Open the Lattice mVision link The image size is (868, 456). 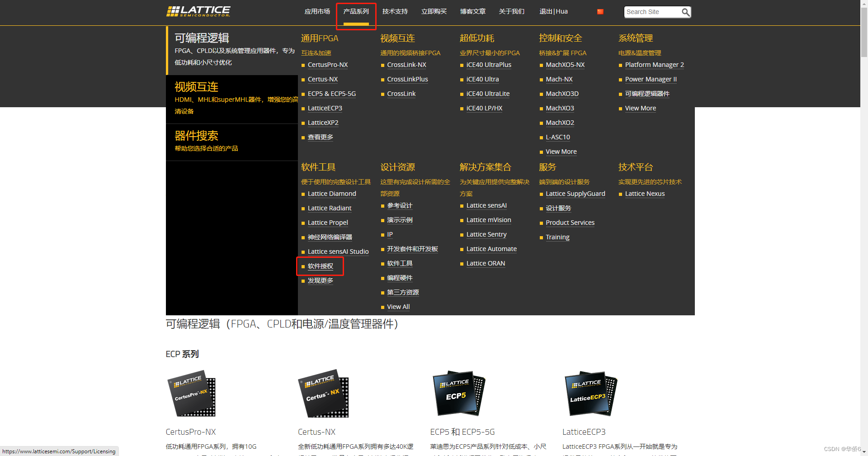tap(489, 220)
